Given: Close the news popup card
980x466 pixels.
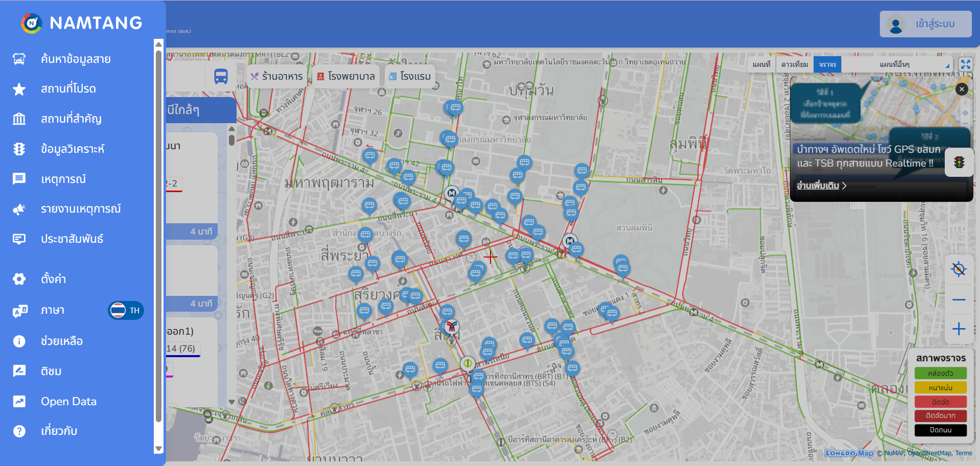Looking at the screenshot, I should pyautogui.click(x=962, y=89).
